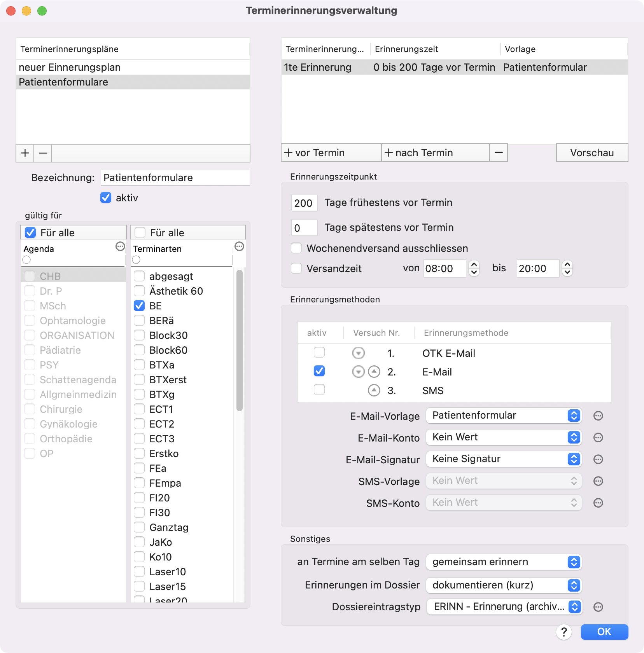This screenshot has width=644, height=653.
Task: Activate the SMS reminder method
Action: click(x=319, y=390)
